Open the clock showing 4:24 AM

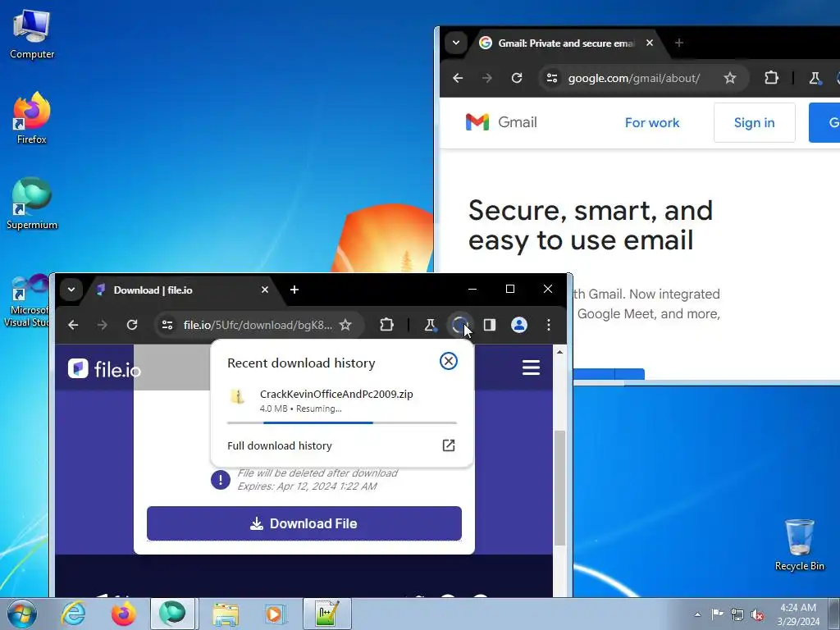pyautogui.click(x=798, y=614)
